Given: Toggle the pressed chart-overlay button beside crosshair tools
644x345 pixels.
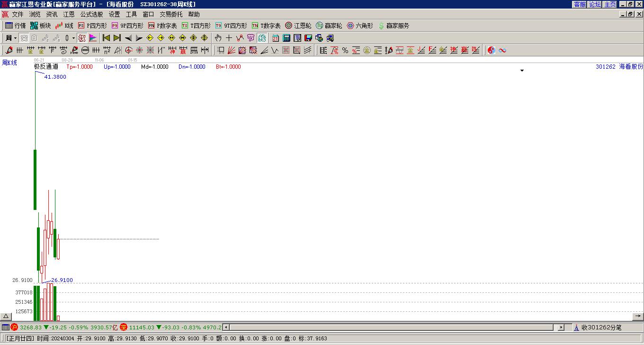Looking at the screenshot, I should coord(262,38).
